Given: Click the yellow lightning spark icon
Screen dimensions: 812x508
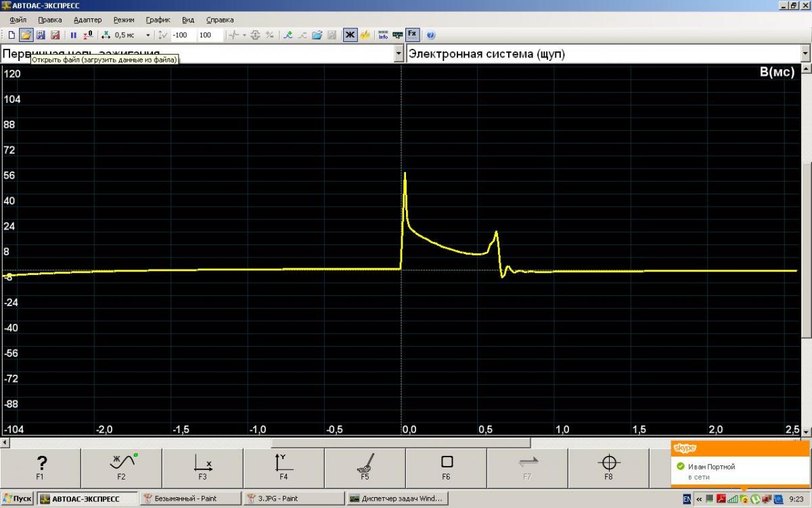Looking at the screenshot, I should [365, 35].
